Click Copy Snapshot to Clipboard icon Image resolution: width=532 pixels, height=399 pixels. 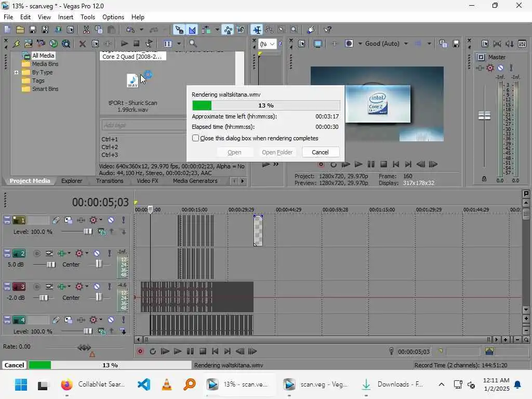pos(443,44)
